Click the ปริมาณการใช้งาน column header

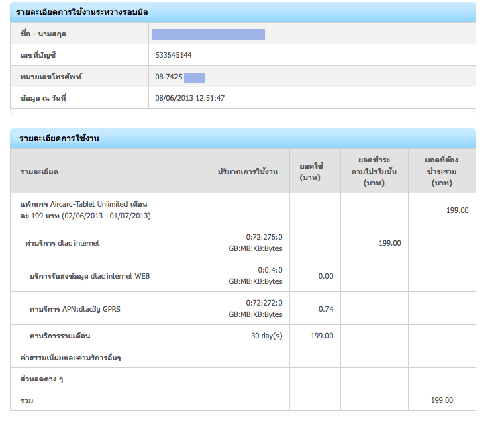pyautogui.click(x=248, y=172)
